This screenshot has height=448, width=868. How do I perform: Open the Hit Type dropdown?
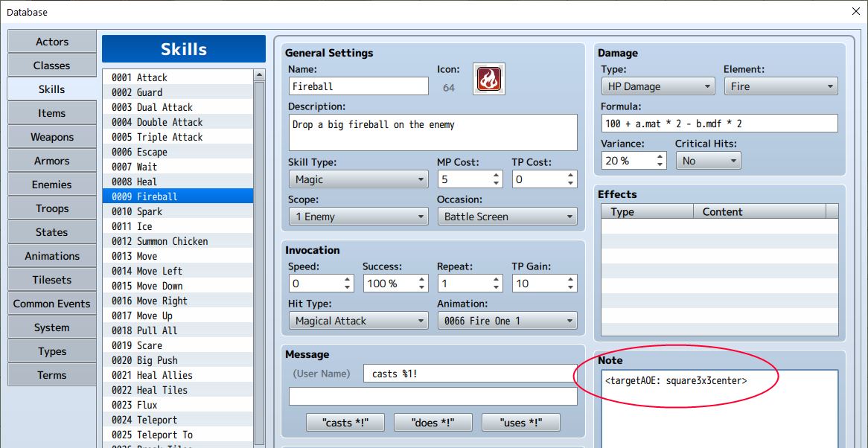(358, 321)
